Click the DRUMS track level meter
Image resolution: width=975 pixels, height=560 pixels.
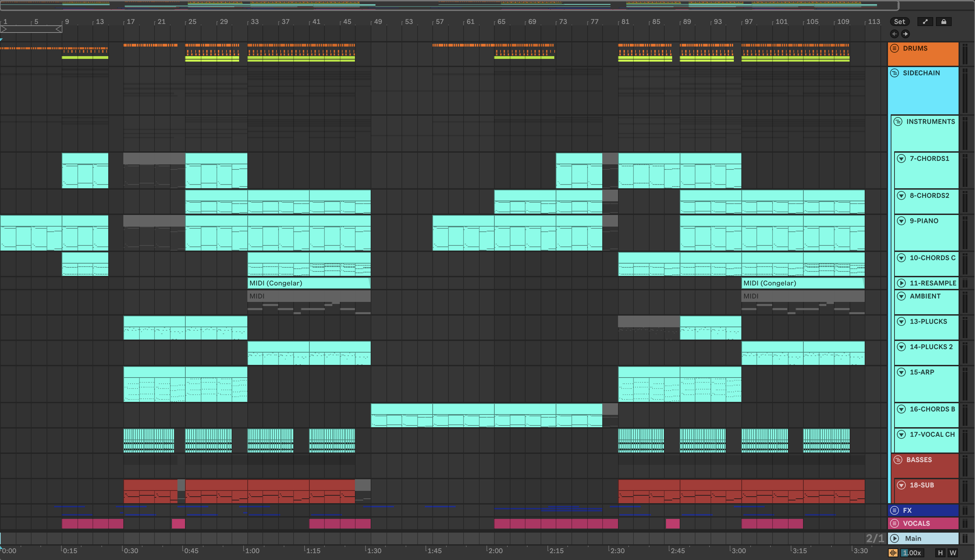(965, 54)
